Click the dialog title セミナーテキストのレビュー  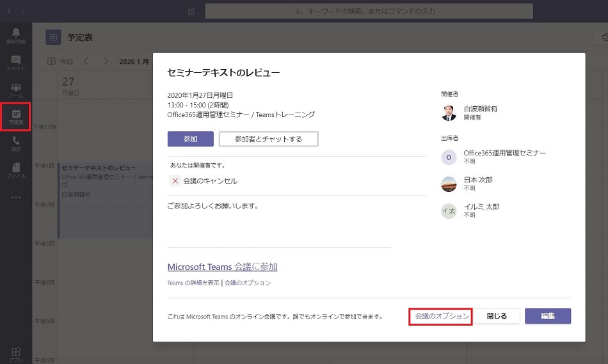pyautogui.click(x=223, y=72)
